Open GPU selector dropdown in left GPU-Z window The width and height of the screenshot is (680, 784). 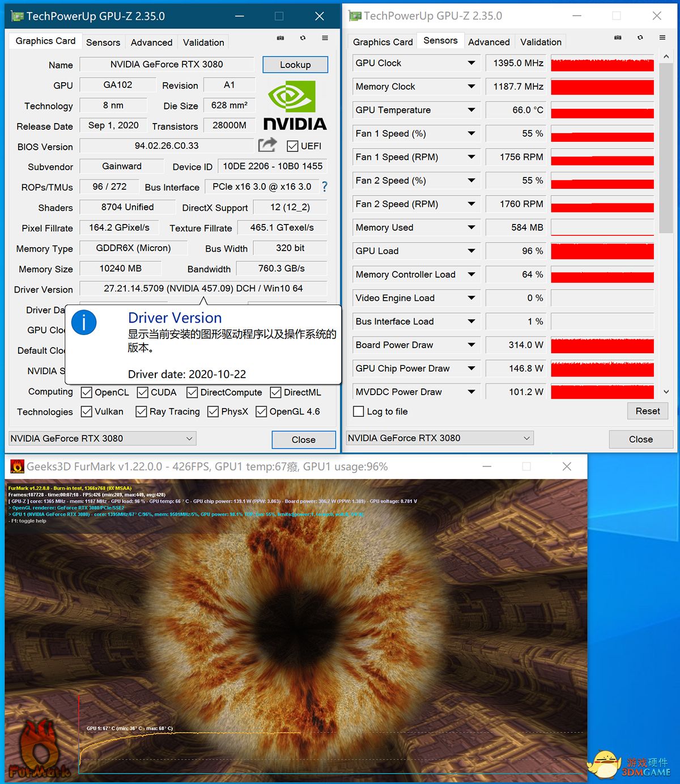pos(103,438)
